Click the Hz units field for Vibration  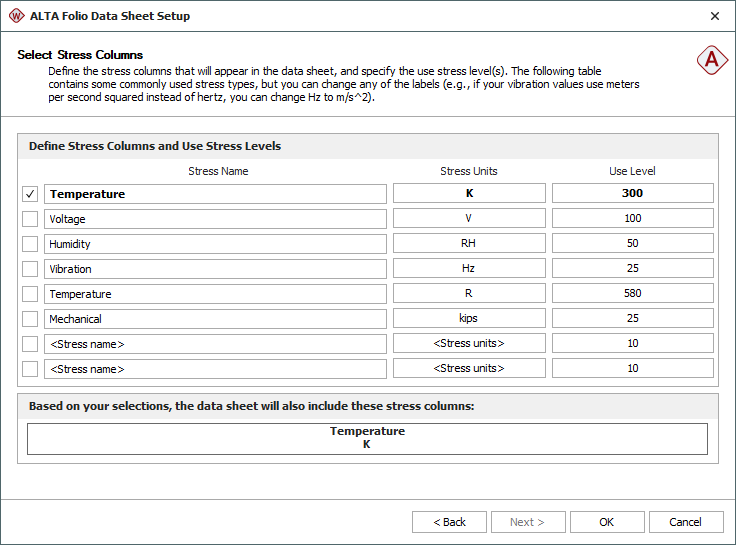[469, 269]
